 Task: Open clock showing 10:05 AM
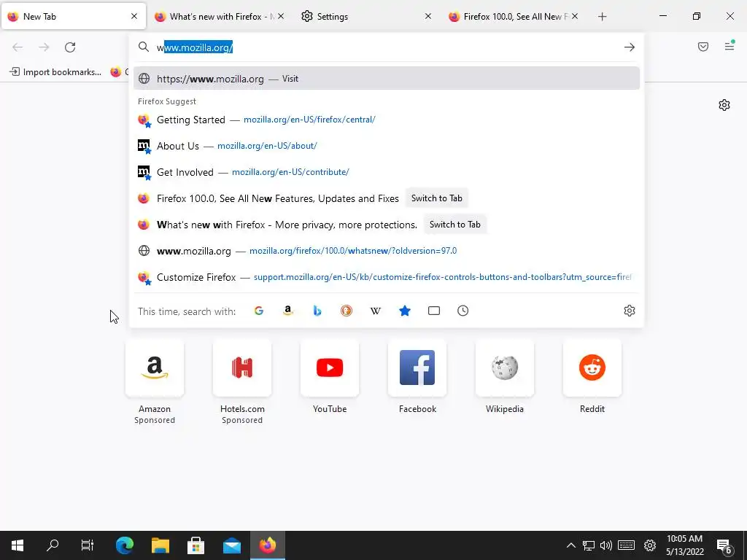pos(684,545)
